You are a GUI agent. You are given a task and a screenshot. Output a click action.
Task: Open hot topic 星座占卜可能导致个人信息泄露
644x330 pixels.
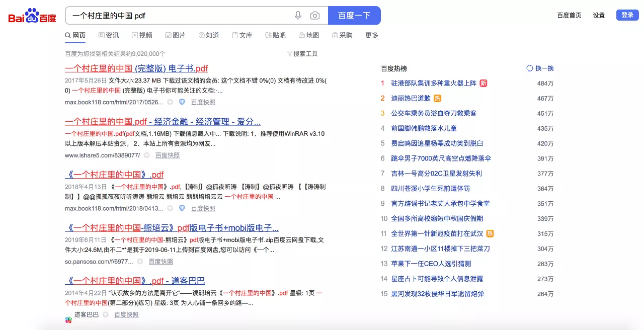(437, 279)
